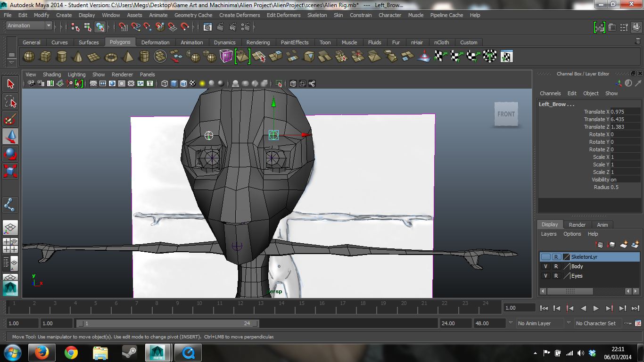Click the Render tab in Layer Editor
The height and width of the screenshot is (362, 644).
(577, 224)
